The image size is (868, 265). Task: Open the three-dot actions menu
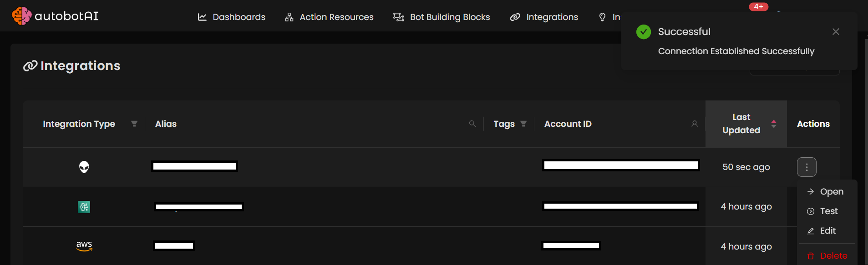(x=806, y=167)
